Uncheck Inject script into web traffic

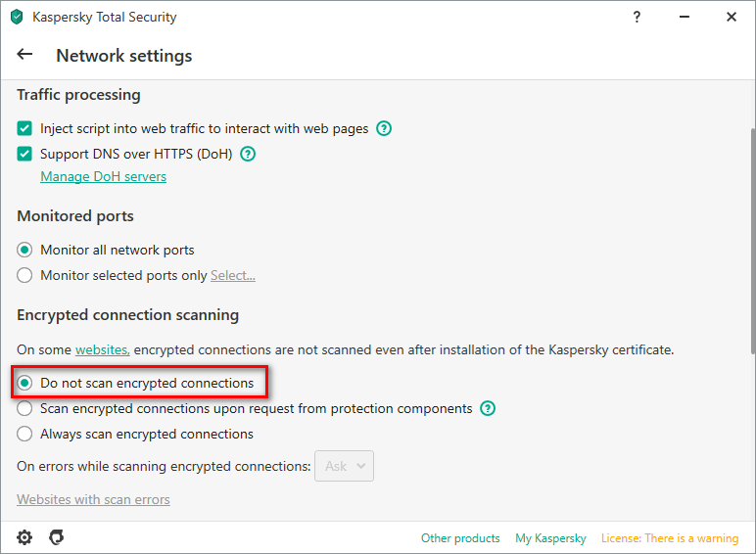[24, 128]
